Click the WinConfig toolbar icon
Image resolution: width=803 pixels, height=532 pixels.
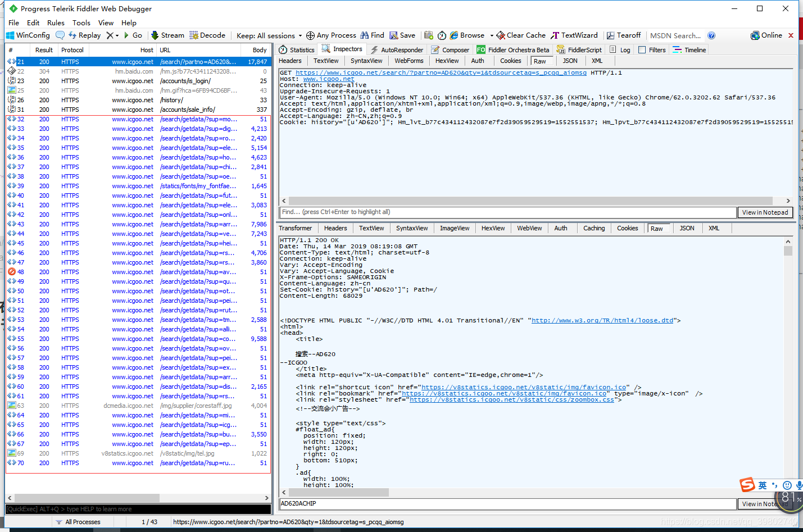pos(28,35)
